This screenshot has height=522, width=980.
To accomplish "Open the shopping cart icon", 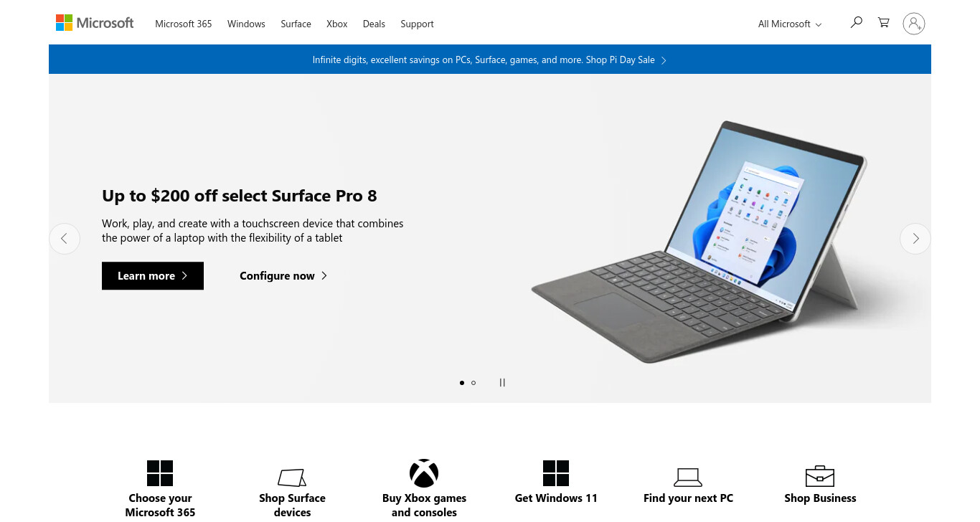I will click(884, 23).
